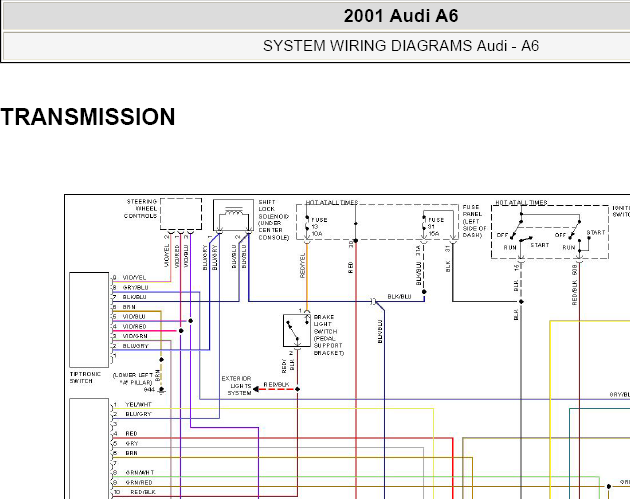Select the 'VIO/GRN' pin 3 wire label
630x499 pixels.
click(135, 336)
